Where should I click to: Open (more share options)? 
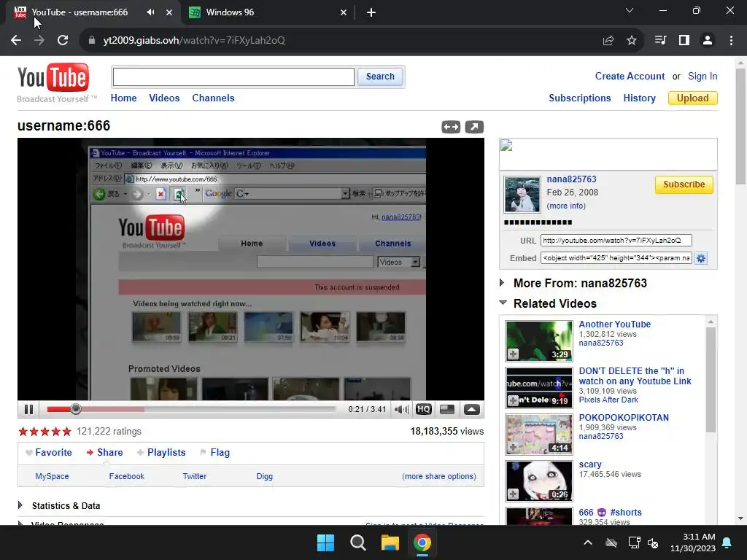coord(438,476)
